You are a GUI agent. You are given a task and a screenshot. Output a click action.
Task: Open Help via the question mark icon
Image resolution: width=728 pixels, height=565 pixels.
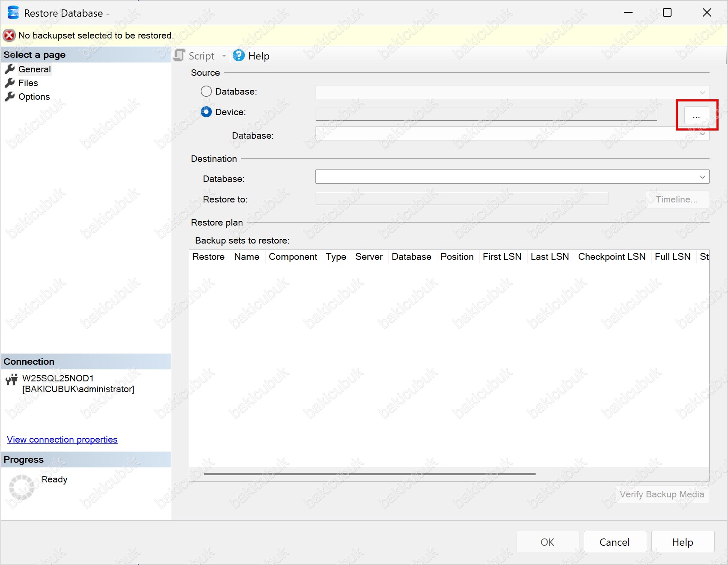pos(239,56)
